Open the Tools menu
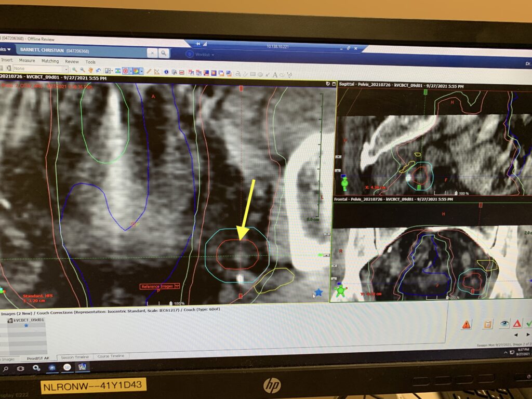 point(90,62)
